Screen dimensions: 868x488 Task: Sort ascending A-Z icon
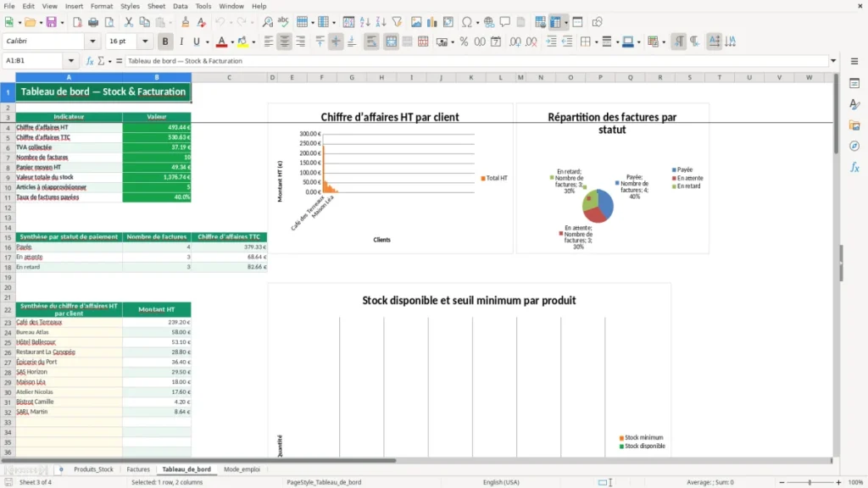tap(364, 22)
